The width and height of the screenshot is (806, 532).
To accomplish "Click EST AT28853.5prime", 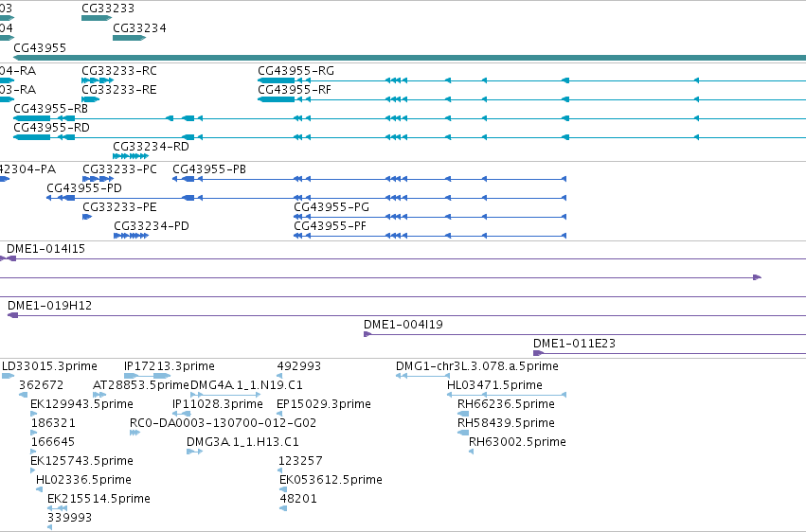I will [x=141, y=385].
